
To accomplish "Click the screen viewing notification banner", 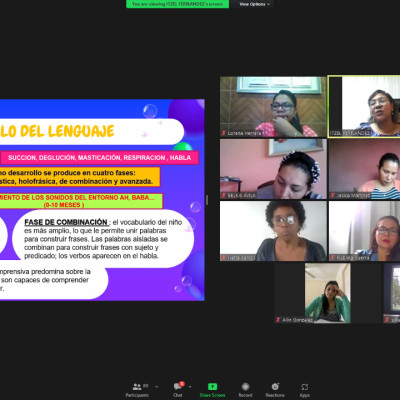I will (x=177, y=4).
